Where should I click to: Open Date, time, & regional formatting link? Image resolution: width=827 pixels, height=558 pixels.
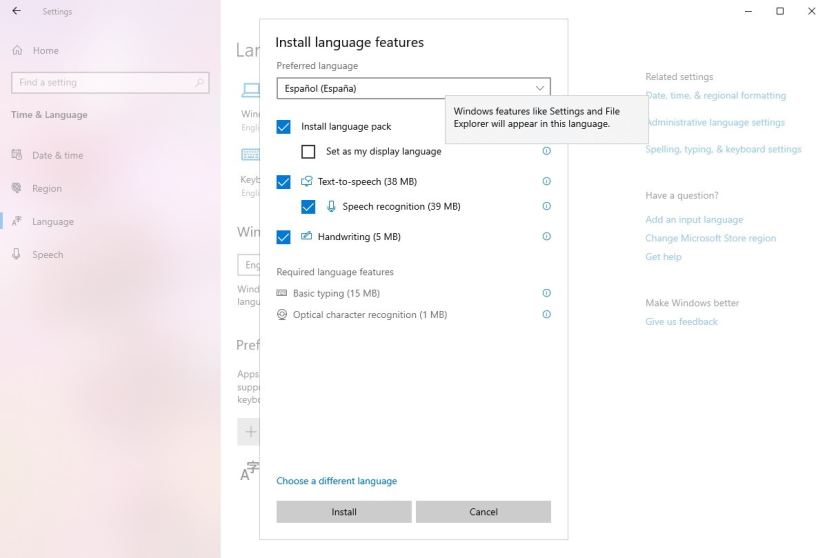point(716,95)
